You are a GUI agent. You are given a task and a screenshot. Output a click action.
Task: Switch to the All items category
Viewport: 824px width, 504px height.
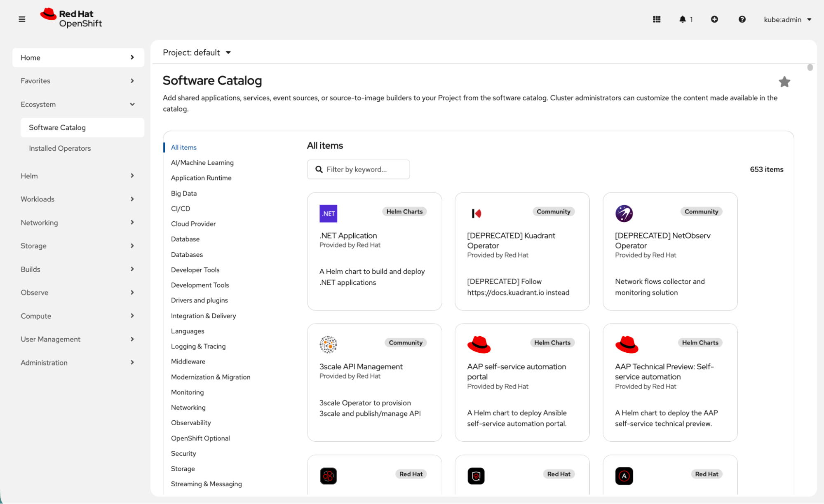(184, 147)
